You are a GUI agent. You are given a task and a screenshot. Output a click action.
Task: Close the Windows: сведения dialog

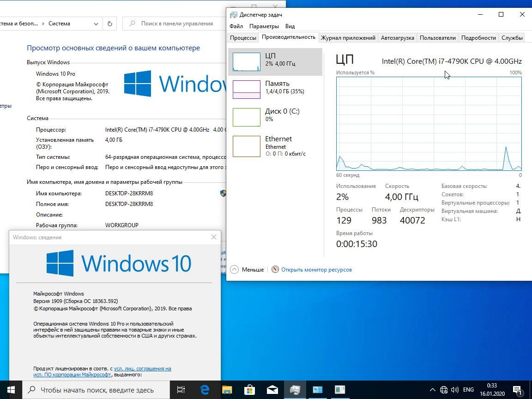(x=214, y=237)
